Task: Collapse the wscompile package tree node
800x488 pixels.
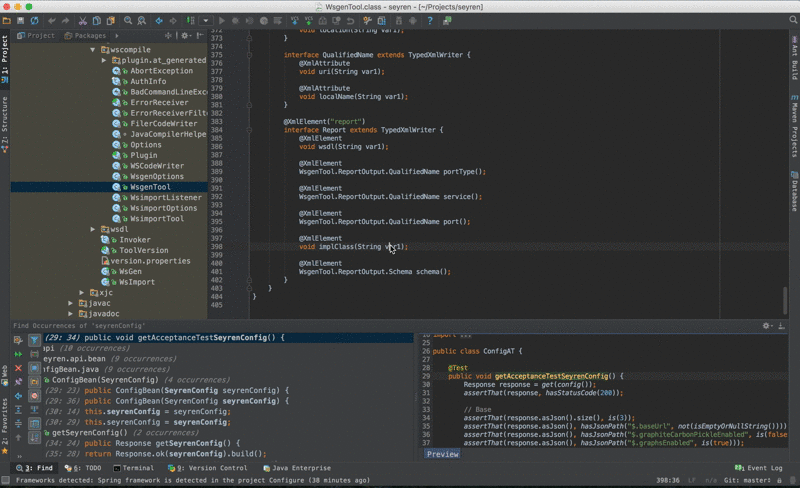Action: [92, 49]
